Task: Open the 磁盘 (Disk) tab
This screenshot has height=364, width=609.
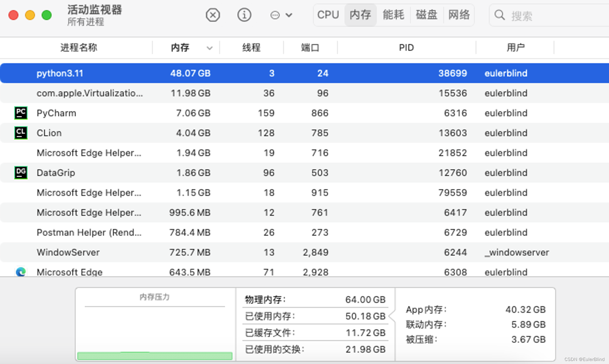Action: coord(426,15)
